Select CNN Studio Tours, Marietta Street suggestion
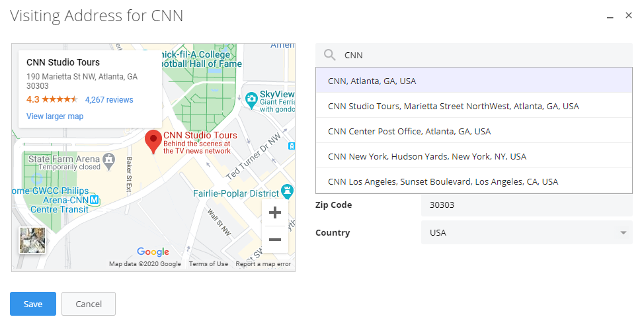Screen dimensions: 644x325 [x=474, y=106]
